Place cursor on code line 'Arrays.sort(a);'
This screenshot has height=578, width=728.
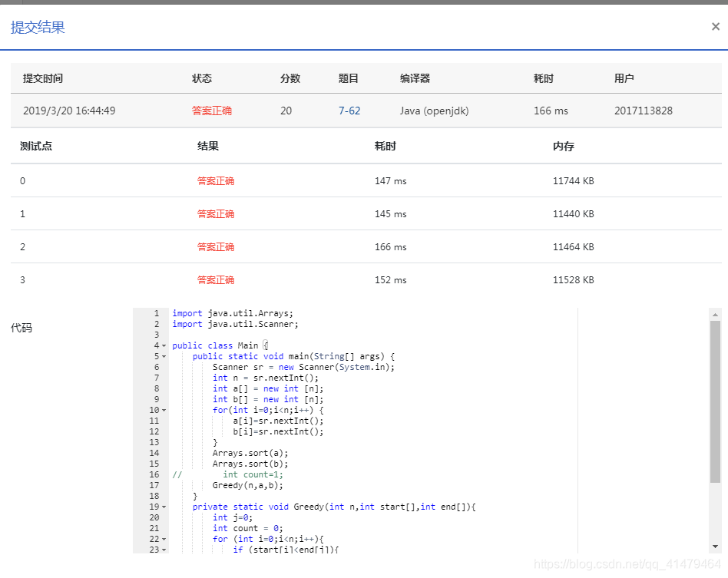click(250, 453)
